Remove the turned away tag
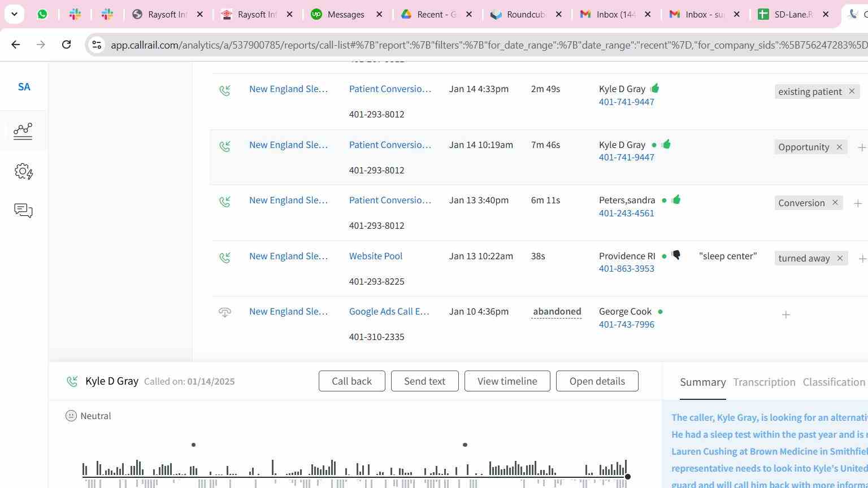 coord(840,258)
